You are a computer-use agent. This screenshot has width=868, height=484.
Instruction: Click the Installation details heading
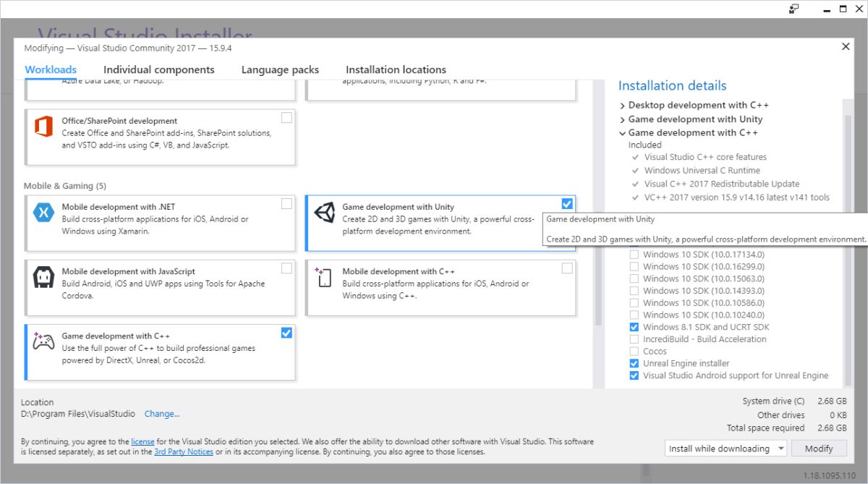point(672,85)
